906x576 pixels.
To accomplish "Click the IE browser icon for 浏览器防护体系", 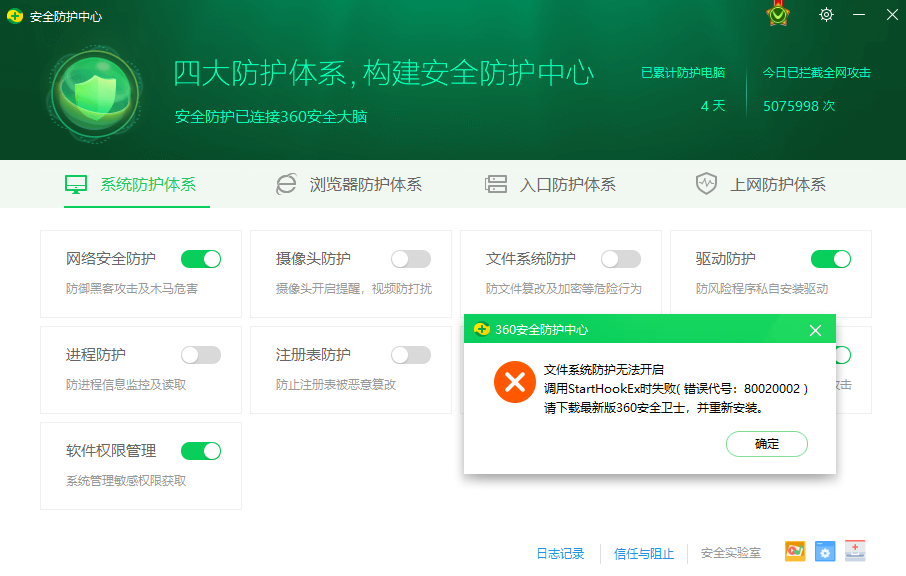I will [286, 184].
